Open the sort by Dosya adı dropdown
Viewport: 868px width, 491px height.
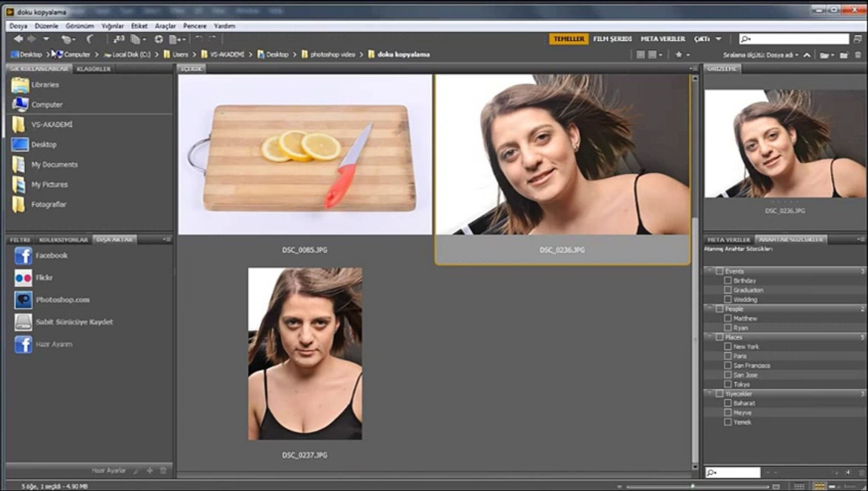click(x=761, y=55)
